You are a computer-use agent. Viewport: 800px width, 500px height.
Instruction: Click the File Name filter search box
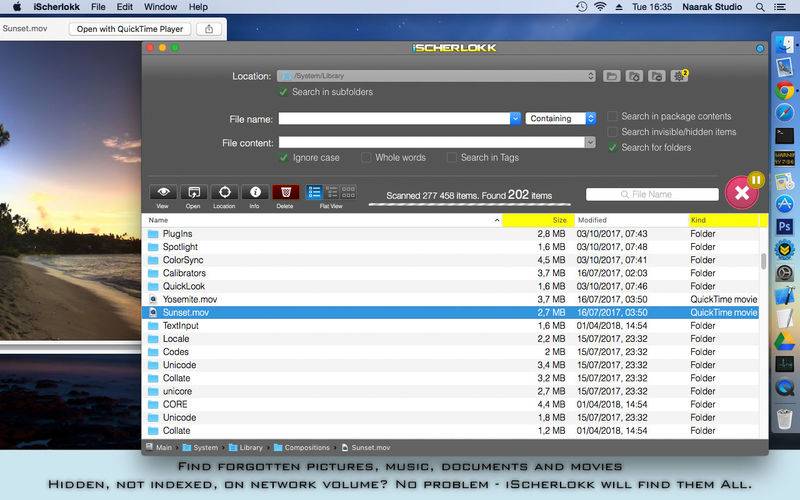(652, 194)
